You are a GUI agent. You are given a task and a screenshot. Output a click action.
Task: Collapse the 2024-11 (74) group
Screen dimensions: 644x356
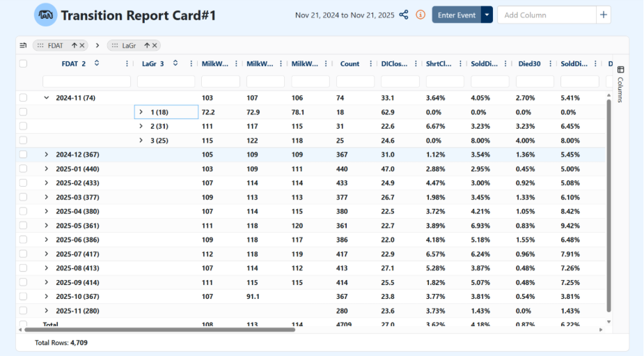point(47,98)
